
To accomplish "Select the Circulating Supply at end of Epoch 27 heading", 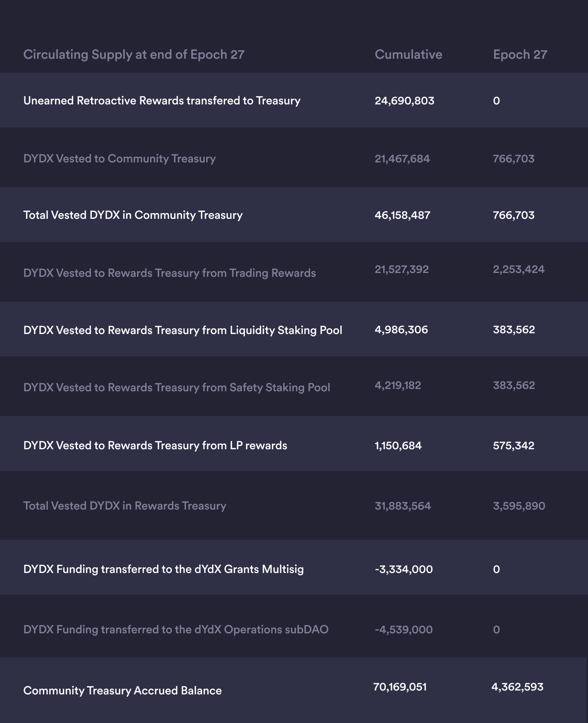I will coord(134,55).
